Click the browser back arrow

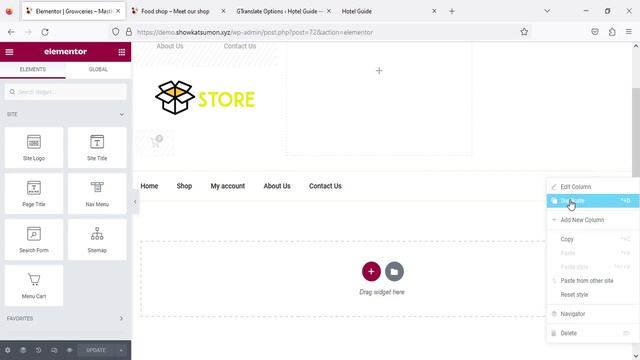click(11, 32)
